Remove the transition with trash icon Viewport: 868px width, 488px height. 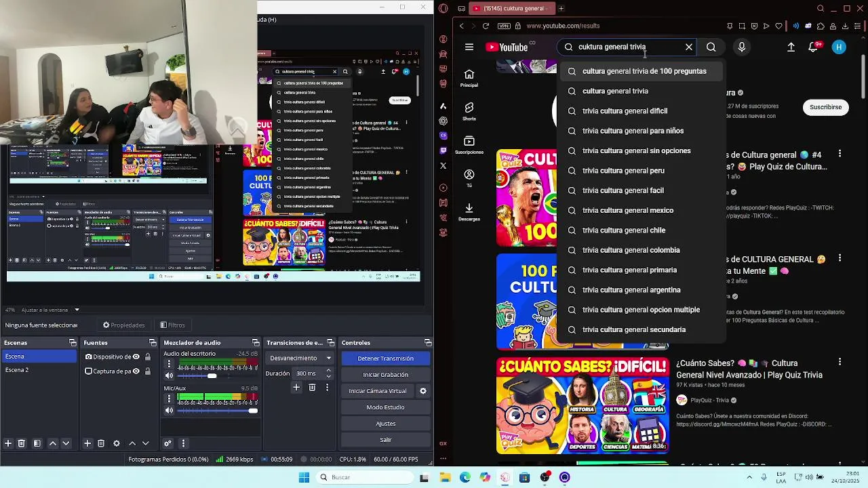pos(312,388)
